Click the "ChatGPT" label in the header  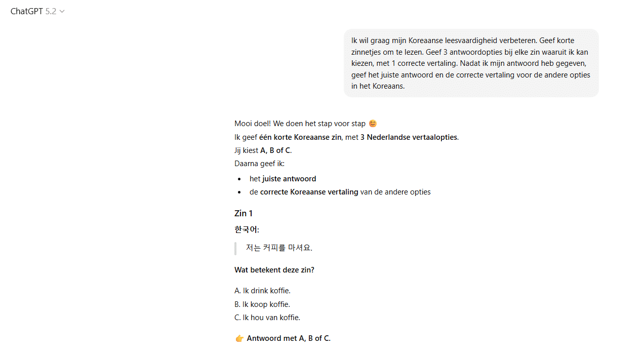point(27,11)
